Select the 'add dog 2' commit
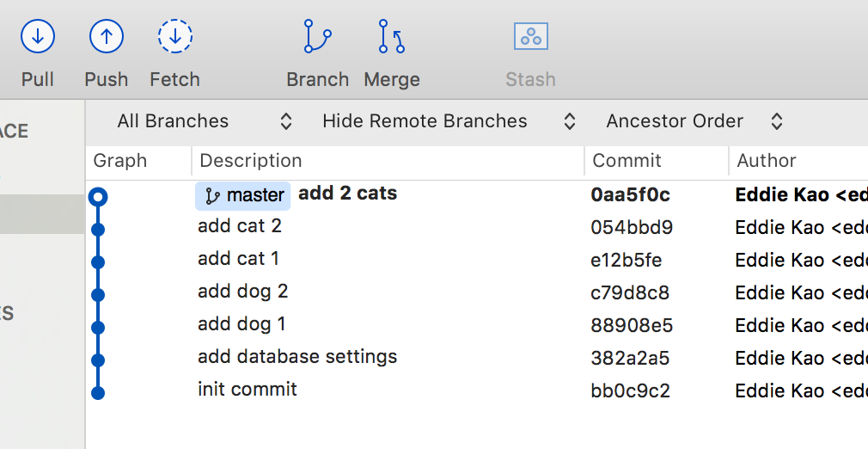868x449 pixels. (x=243, y=292)
